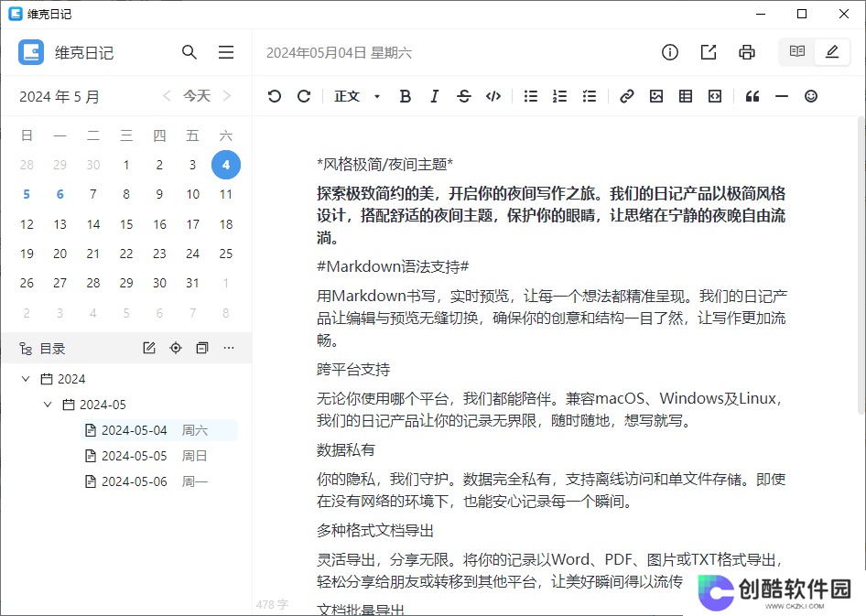This screenshot has height=616, width=866.
Task: Click the vertical scrollbar of editor
Action: tap(861, 265)
